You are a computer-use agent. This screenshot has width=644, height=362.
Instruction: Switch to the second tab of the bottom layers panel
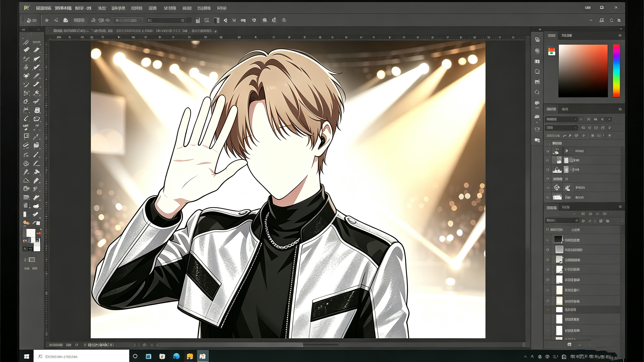point(566,207)
